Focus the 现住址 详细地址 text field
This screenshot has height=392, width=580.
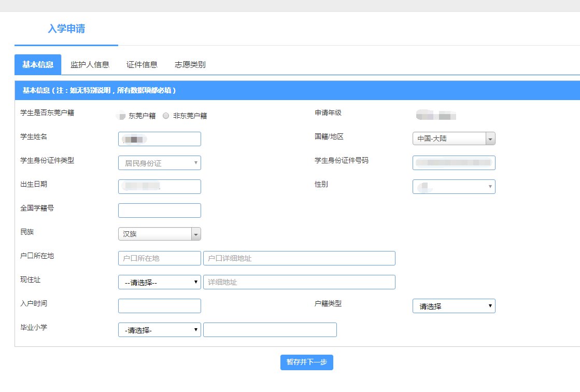click(x=299, y=282)
